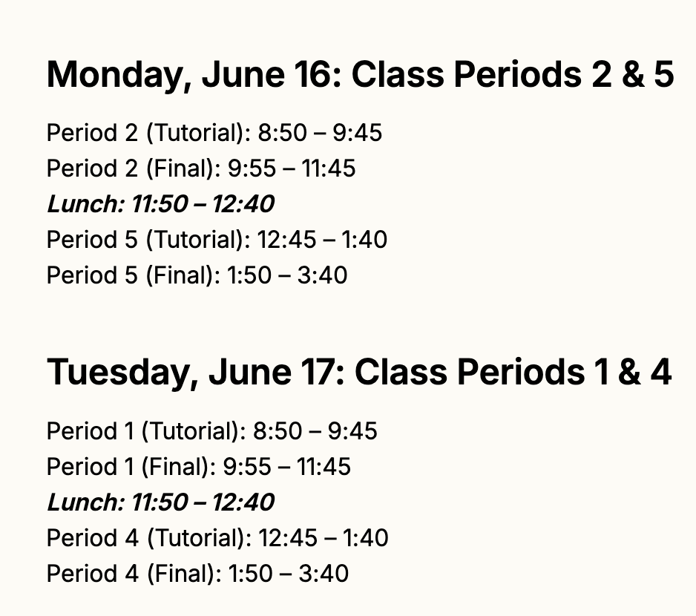The image size is (696, 616).
Task: Select the Lunch line under Tuesday
Action: (161, 502)
